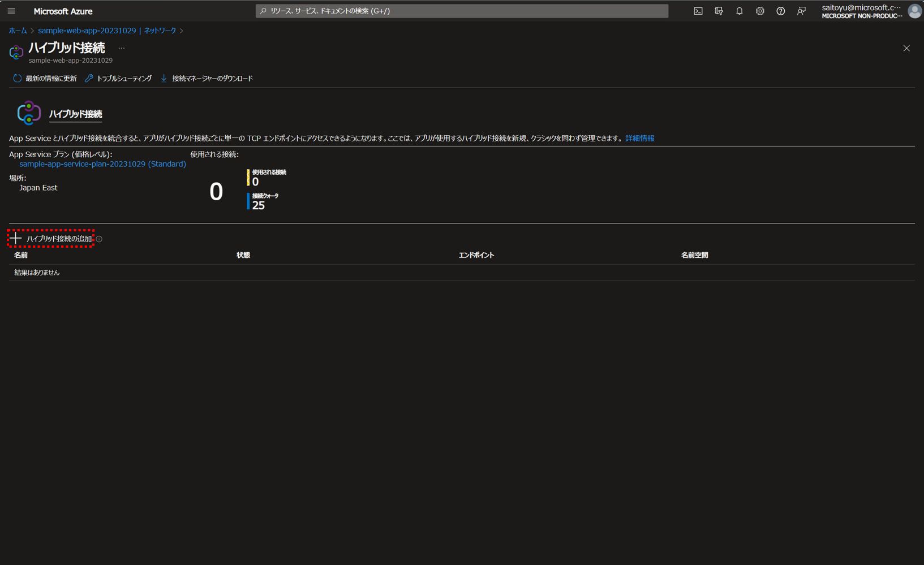Click the search magnifier icon in header
The width and height of the screenshot is (924, 565).
pos(263,11)
